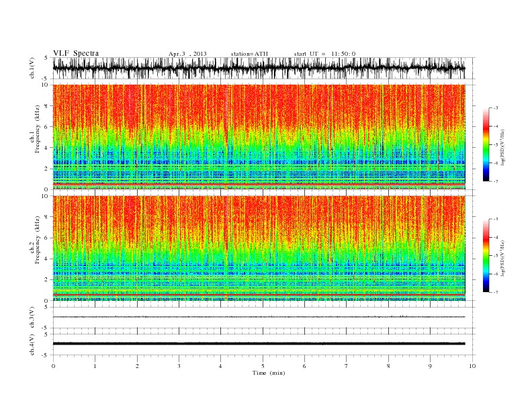The height and width of the screenshot is (411, 532).
Task: Select the 'ch.4(V)' axis label
Action: pos(32,345)
